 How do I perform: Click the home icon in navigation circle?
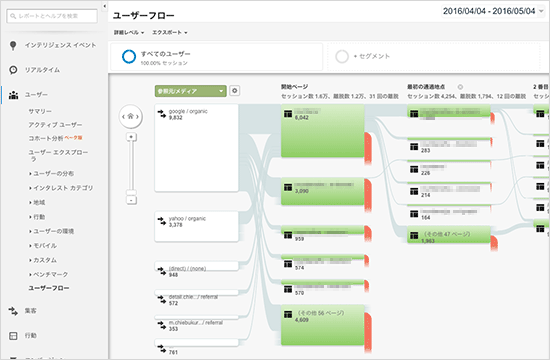[x=130, y=116]
